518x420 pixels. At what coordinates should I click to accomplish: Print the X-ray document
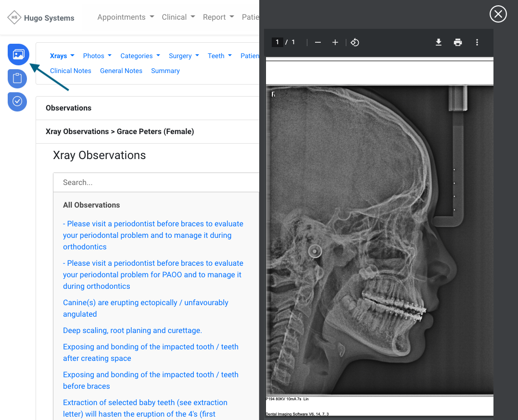(x=458, y=42)
